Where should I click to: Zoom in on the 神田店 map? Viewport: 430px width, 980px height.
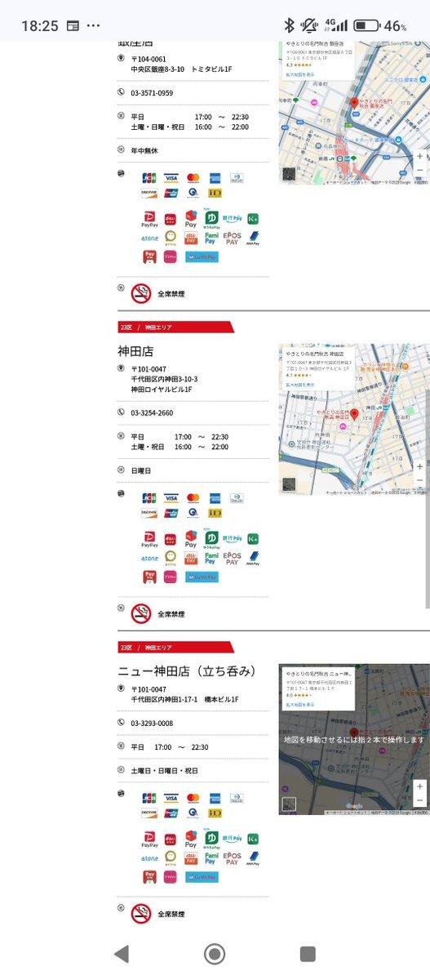[x=420, y=467]
